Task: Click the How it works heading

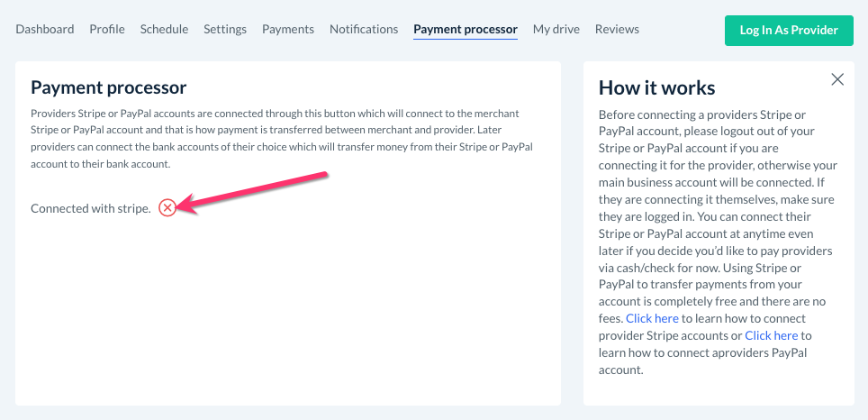Action: coord(657,87)
